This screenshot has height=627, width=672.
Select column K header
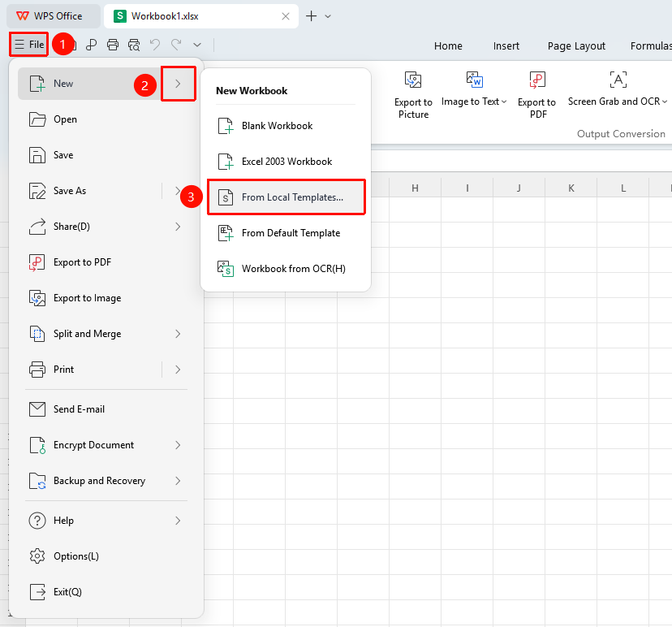[571, 188]
